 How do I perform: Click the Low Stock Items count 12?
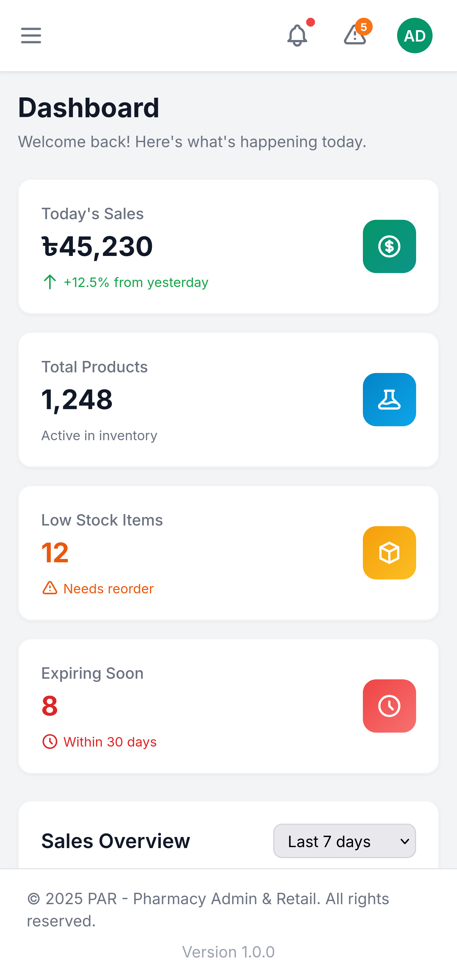[x=55, y=553]
